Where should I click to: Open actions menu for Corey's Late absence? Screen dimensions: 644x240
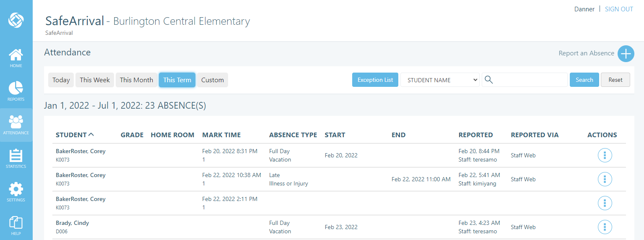point(605,179)
